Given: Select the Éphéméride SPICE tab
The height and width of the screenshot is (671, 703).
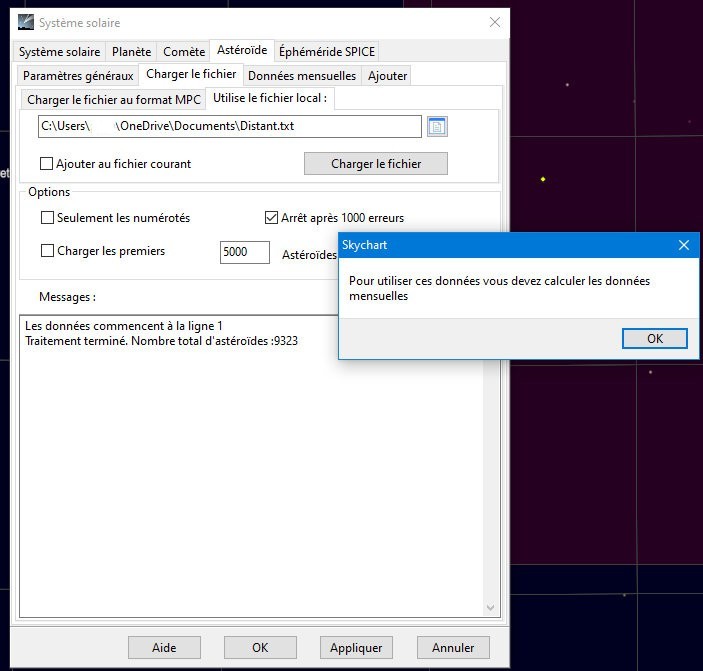Looking at the screenshot, I should [x=327, y=52].
